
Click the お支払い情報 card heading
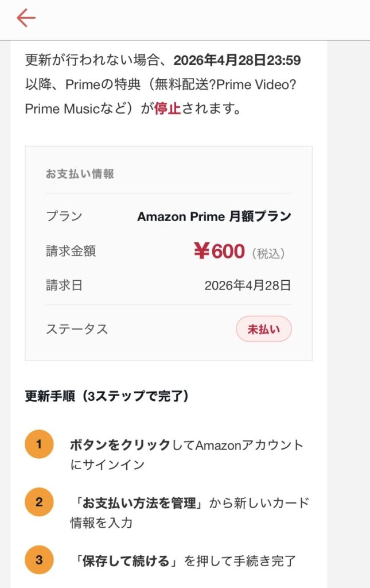tap(80, 174)
